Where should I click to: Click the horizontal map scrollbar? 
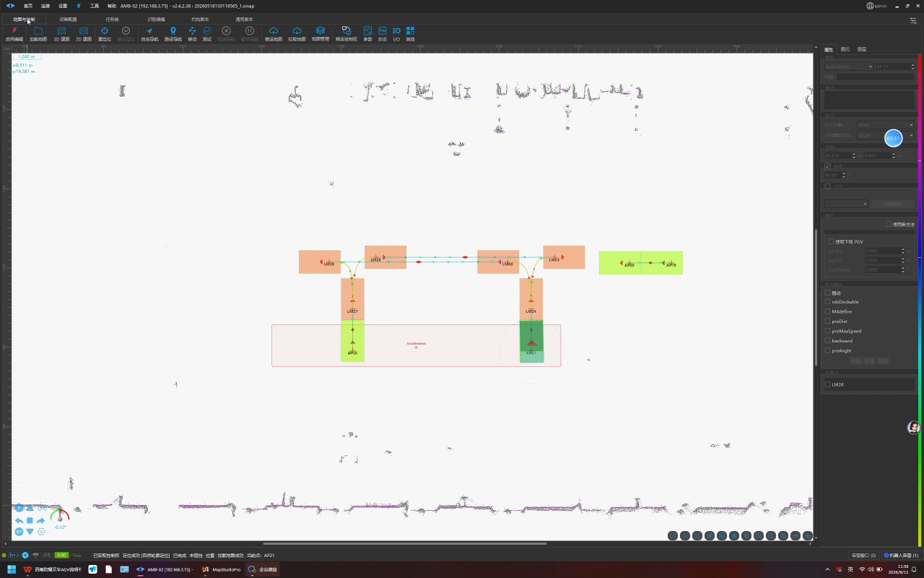pos(404,543)
